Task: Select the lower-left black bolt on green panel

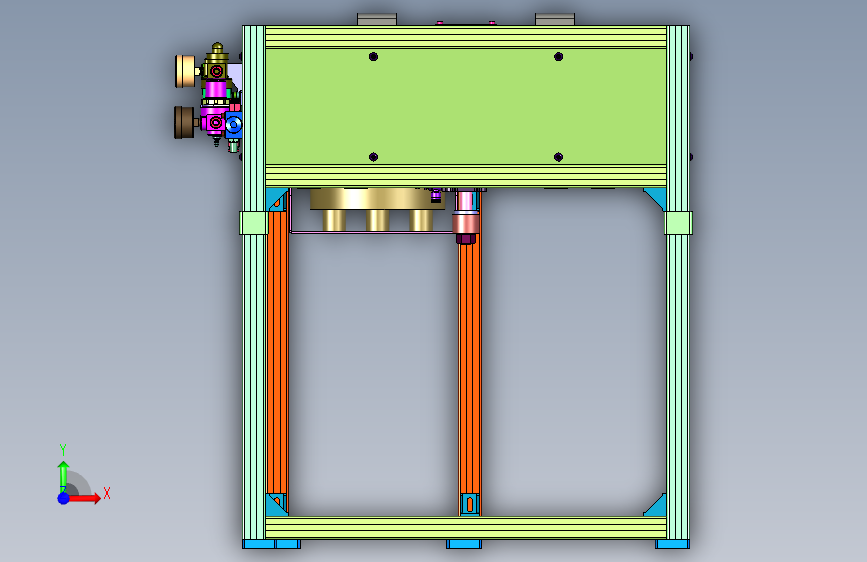Action: point(373,157)
